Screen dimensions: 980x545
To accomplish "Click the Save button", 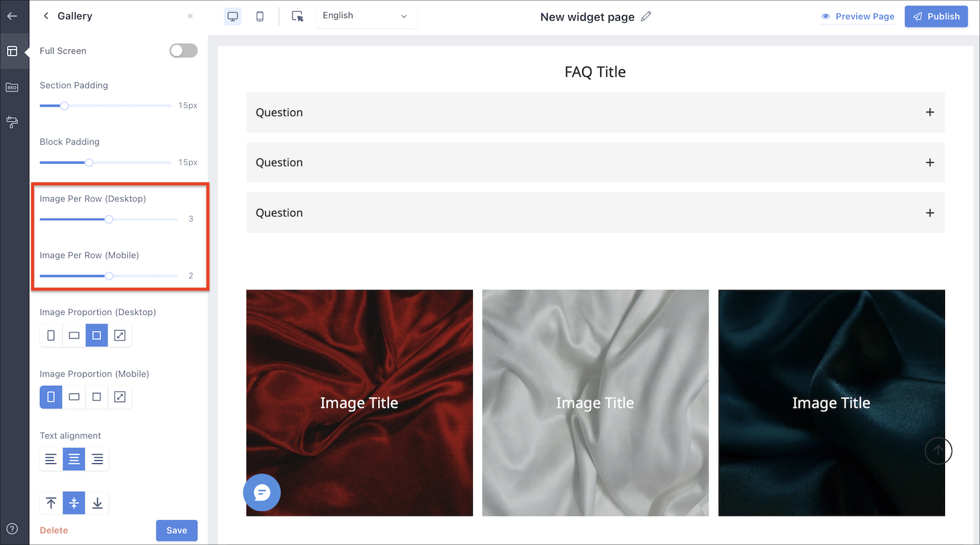I will tap(177, 531).
